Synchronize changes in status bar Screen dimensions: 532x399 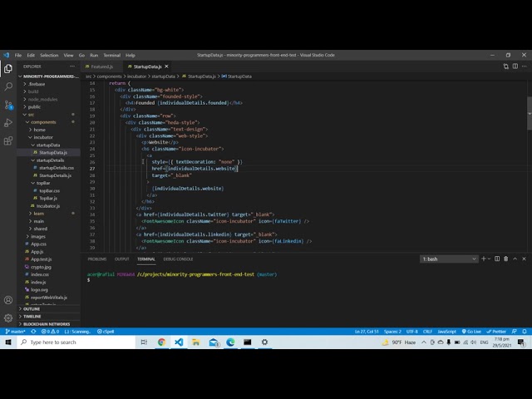[x=33, y=332]
